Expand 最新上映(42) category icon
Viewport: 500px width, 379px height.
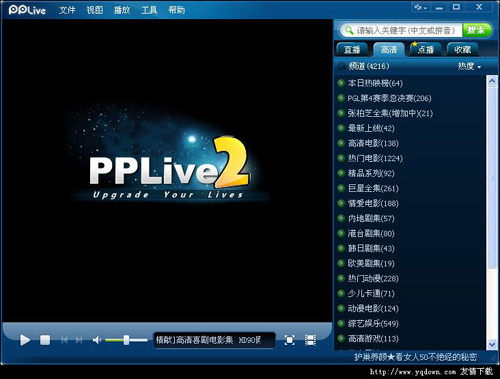341,128
